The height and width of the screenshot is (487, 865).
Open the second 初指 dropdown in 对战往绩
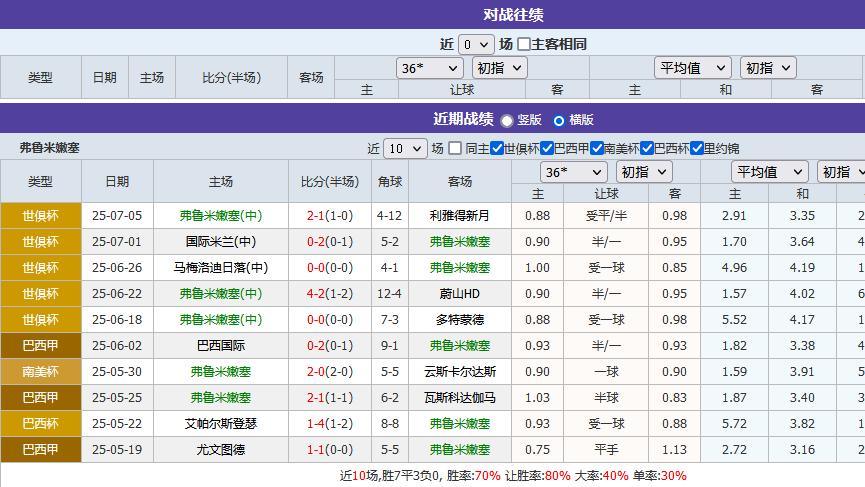[768, 68]
